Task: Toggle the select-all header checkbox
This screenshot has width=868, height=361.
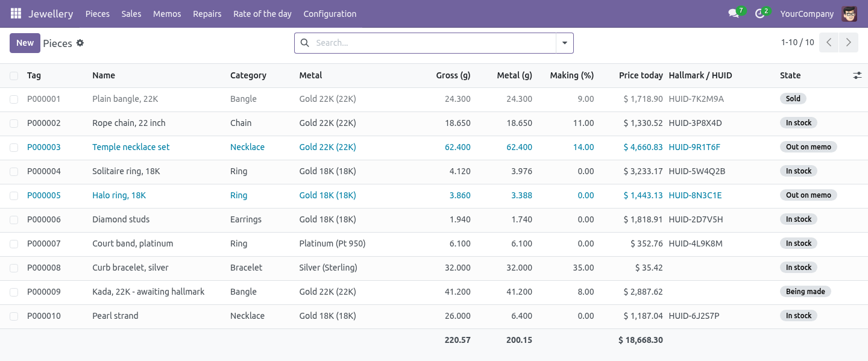Action: coord(14,75)
